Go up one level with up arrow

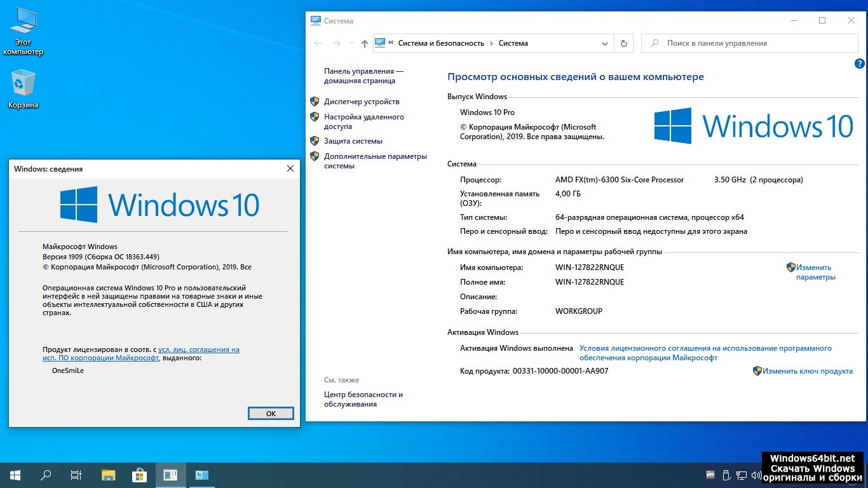pyautogui.click(x=364, y=43)
